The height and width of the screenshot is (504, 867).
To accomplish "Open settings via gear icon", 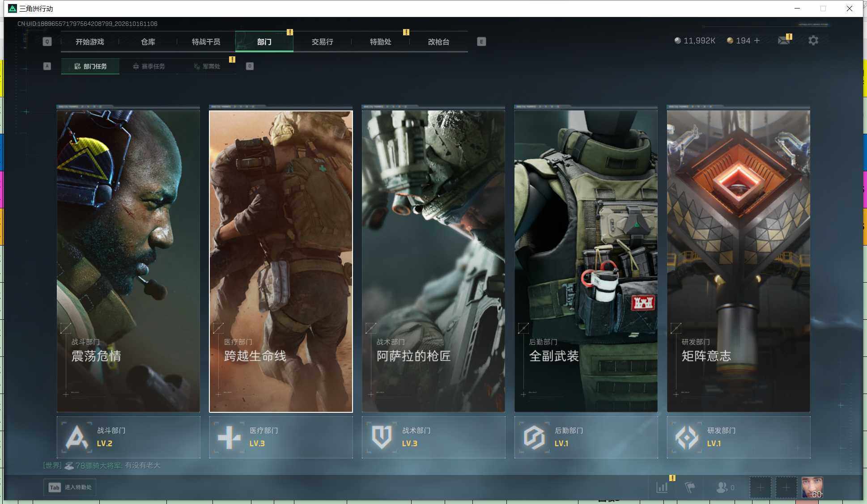I will point(813,41).
